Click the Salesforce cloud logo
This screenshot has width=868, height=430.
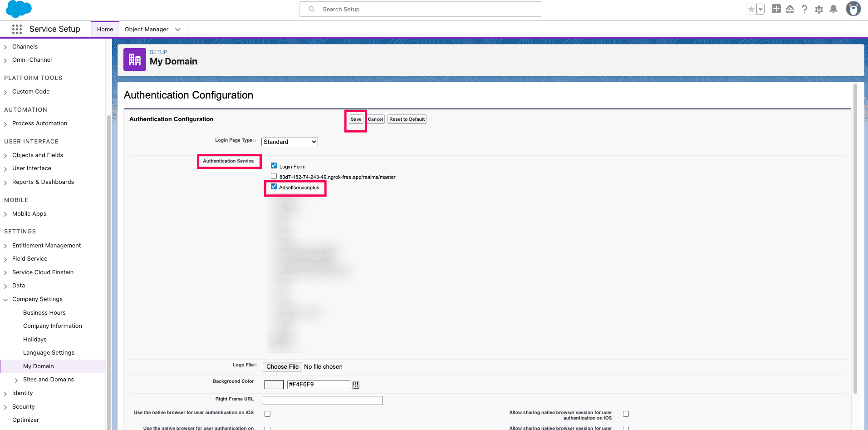[x=19, y=9]
